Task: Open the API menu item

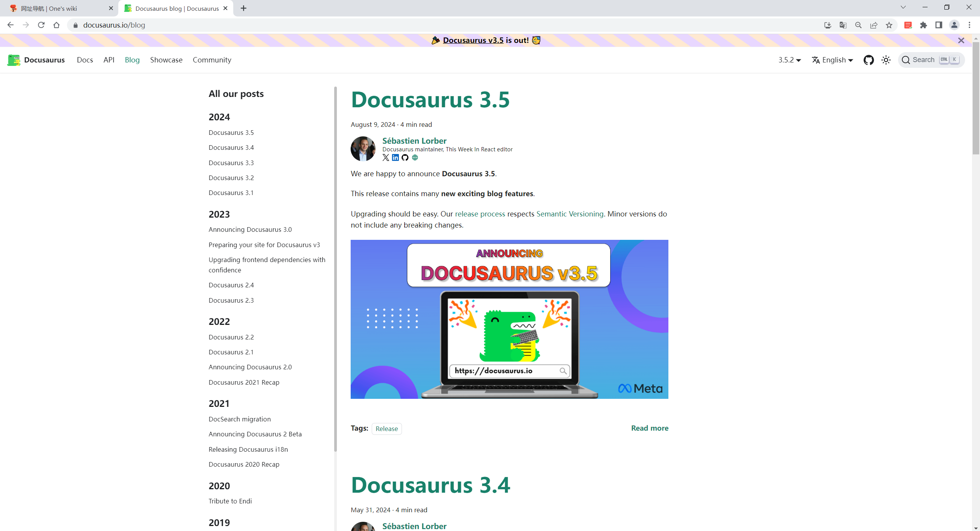Action: (x=109, y=60)
